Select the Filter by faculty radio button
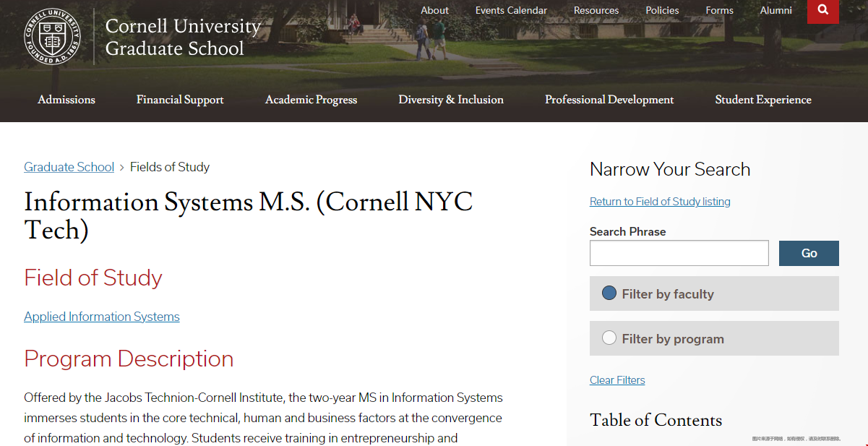This screenshot has width=868, height=446. coord(609,293)
